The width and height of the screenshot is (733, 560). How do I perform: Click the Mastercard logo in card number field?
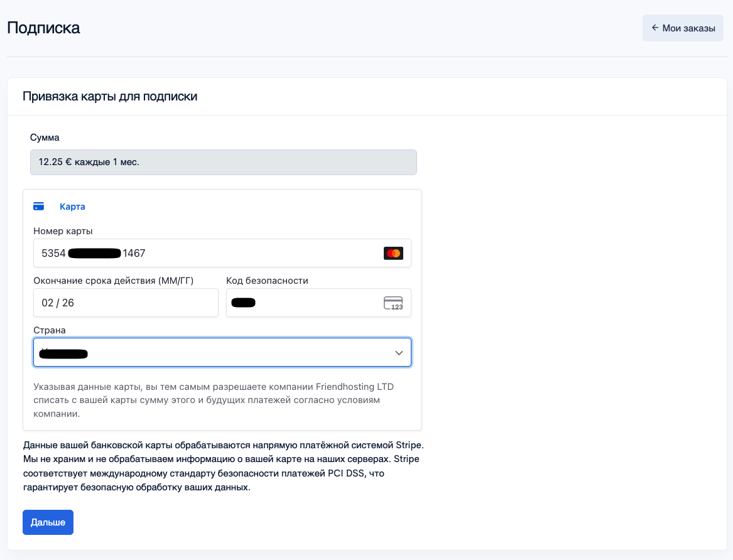(393, 253)
